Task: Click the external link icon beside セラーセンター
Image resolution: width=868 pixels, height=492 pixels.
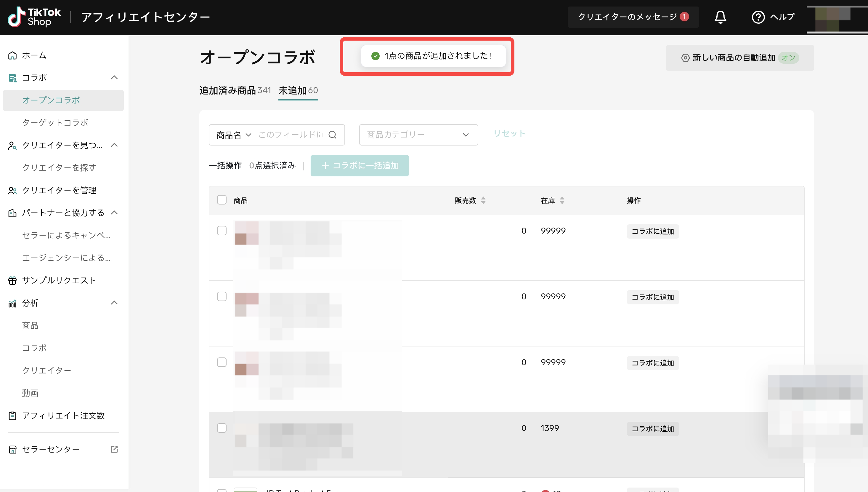Action: tap(114, 449)
